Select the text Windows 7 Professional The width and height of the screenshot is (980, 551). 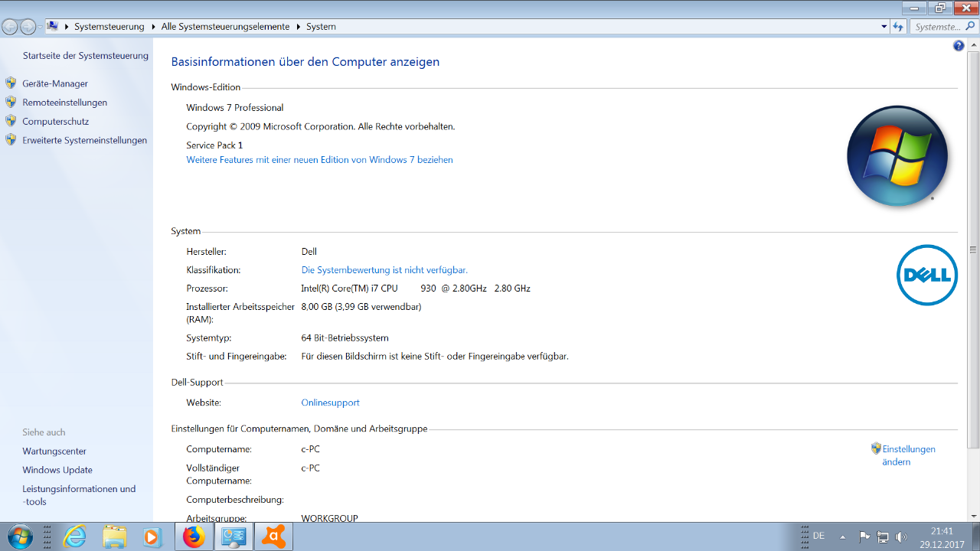tap(235, 108)
